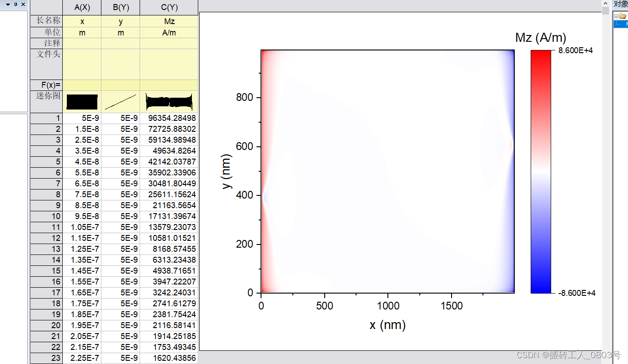
Task: Close the left docked panel
Action: coord(23,4)
